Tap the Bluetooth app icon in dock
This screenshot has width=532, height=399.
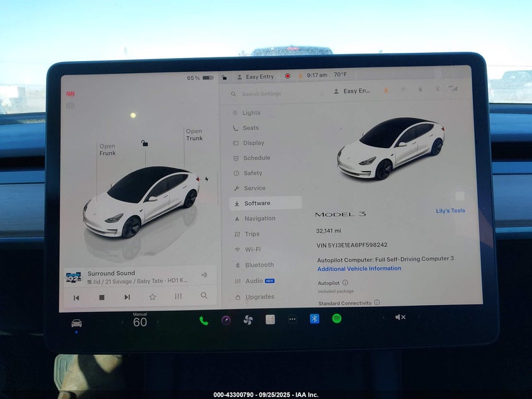pyautogui.click(x=314, y=318)
